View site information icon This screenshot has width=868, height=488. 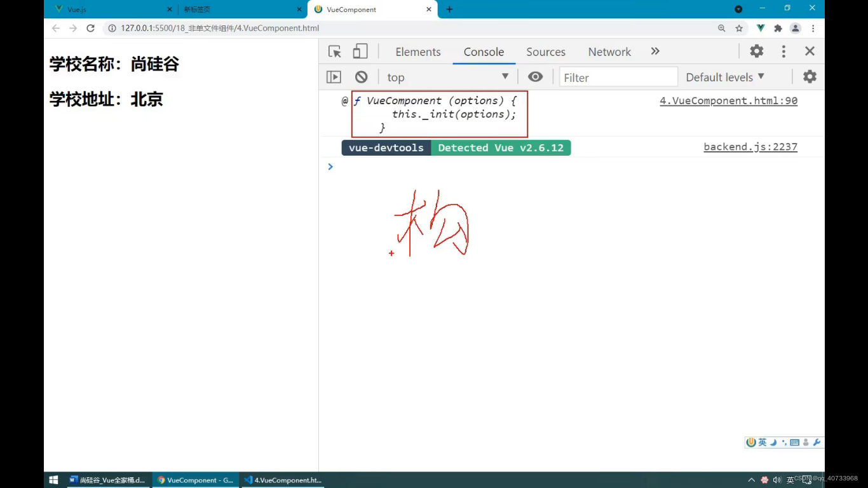112,28
